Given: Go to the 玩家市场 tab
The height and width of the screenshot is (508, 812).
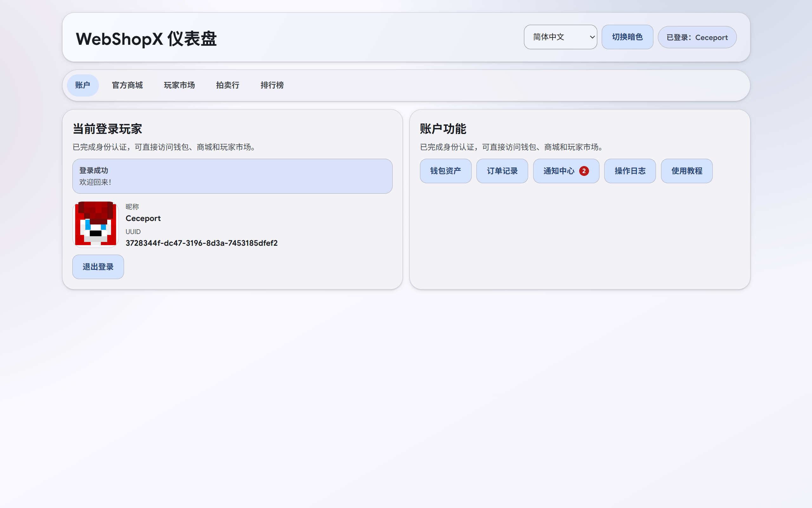Looking at the screenshot, I should tap(179, 85).
